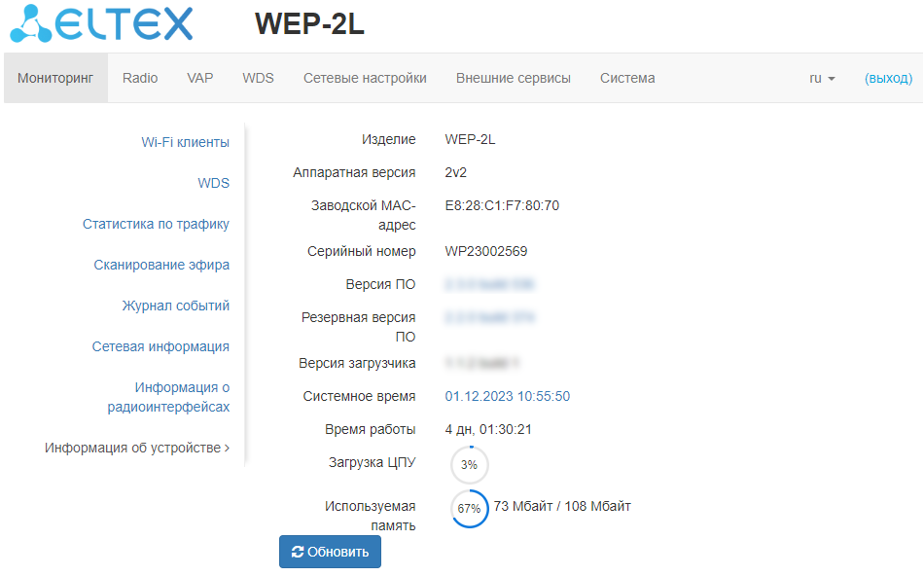Viewport: 924px width, 576px height.
Task: Open the Мониторинг tab
Action: coord(55,79)
